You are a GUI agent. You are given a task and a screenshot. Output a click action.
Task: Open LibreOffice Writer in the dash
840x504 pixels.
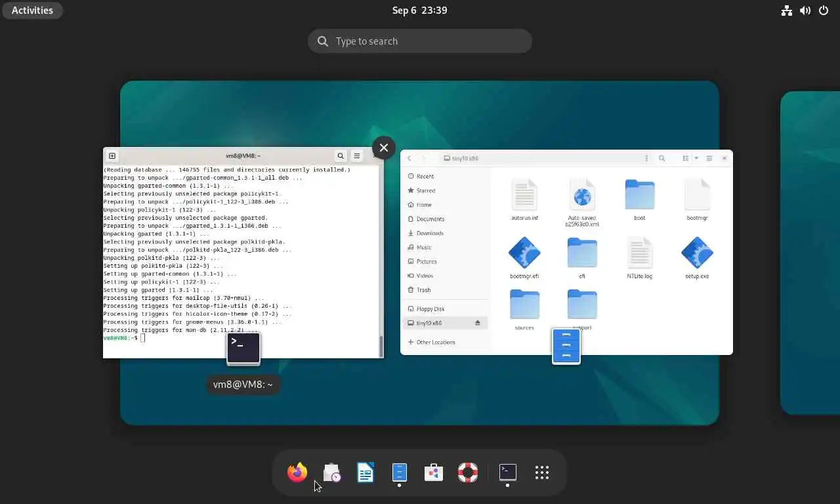366,472
